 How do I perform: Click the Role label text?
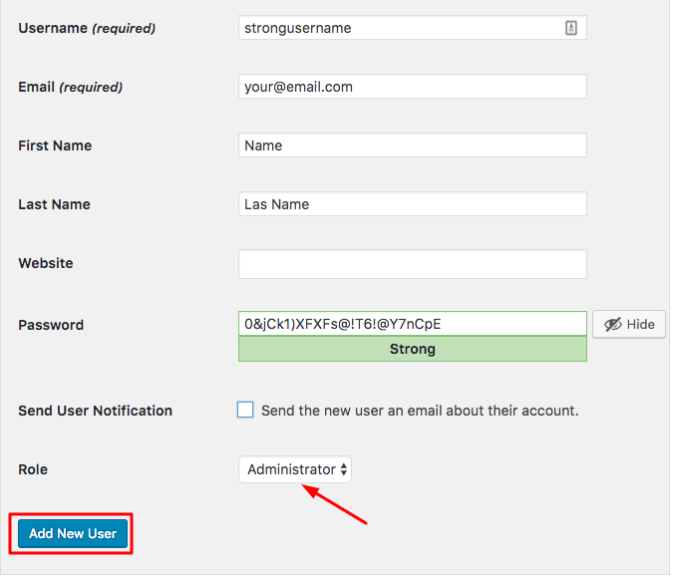[x=33, y=470]
